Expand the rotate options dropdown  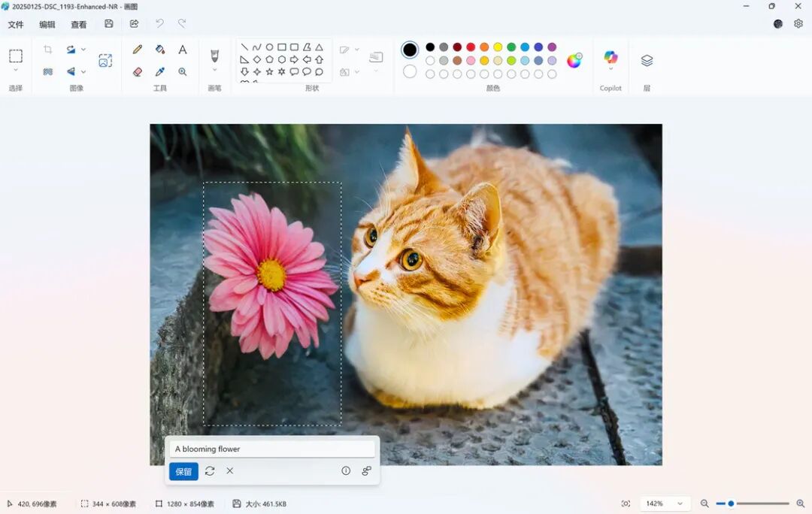pos(83,49)
